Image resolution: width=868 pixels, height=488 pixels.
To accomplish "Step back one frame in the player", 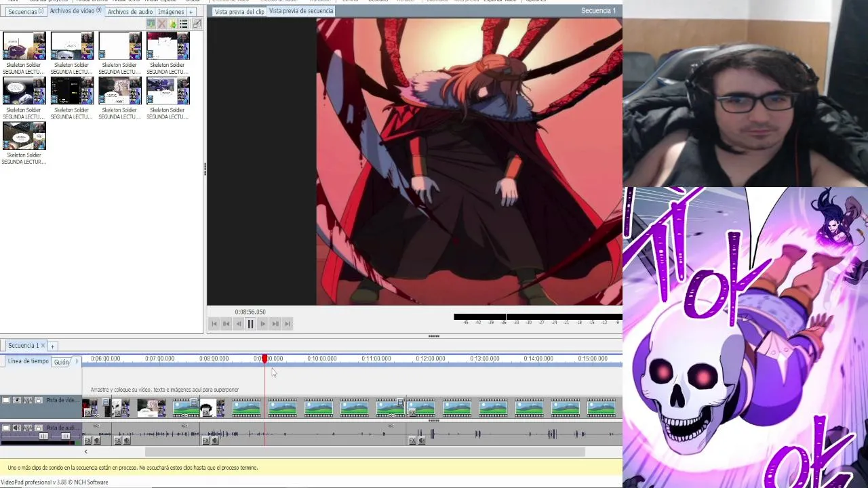I will [x=238, y=324].
